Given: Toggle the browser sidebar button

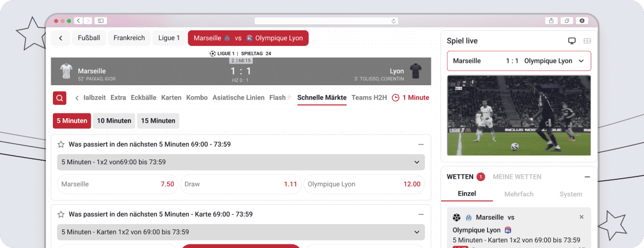Looking at the screenshot, I should point(101,20).
